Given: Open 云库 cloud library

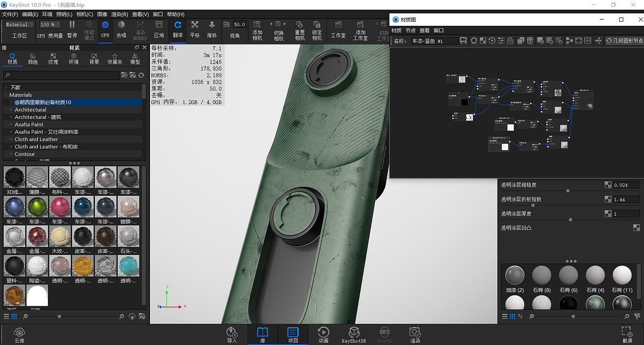Looking at the screenshot, I should pyautogui.click(x=19, y=334).
